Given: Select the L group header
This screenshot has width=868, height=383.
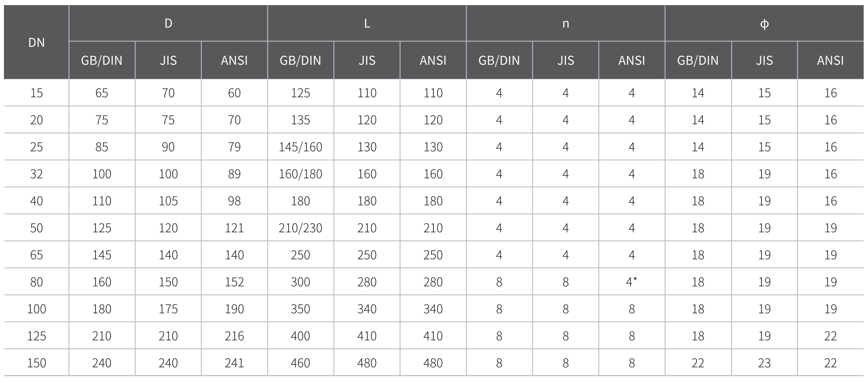Looking at the screenshot, I should [367, 24].
